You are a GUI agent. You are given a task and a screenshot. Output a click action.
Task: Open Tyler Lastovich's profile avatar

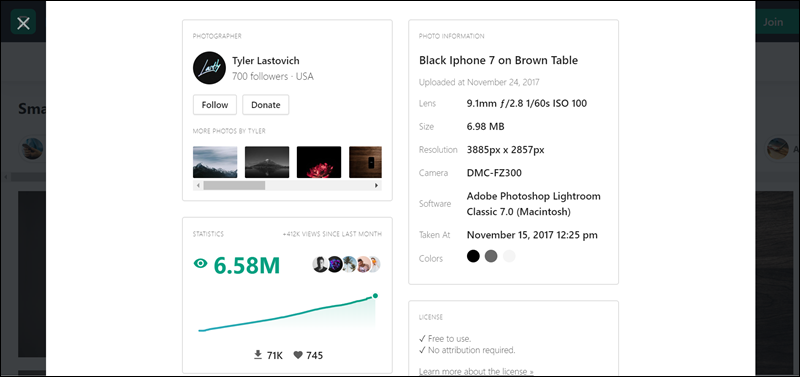click(209, 68)
